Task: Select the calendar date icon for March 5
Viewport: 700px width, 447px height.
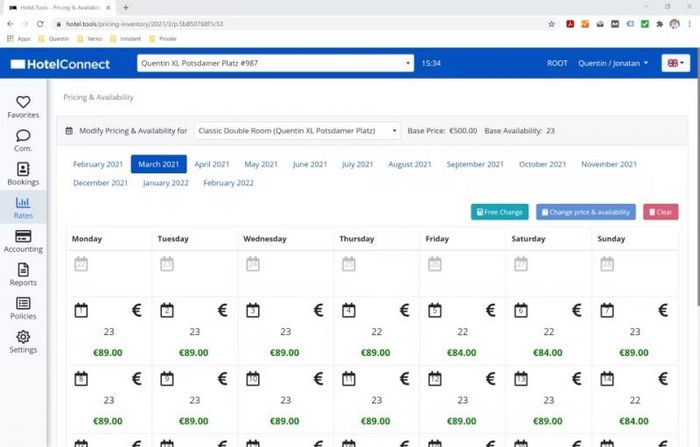Action: 434,311
